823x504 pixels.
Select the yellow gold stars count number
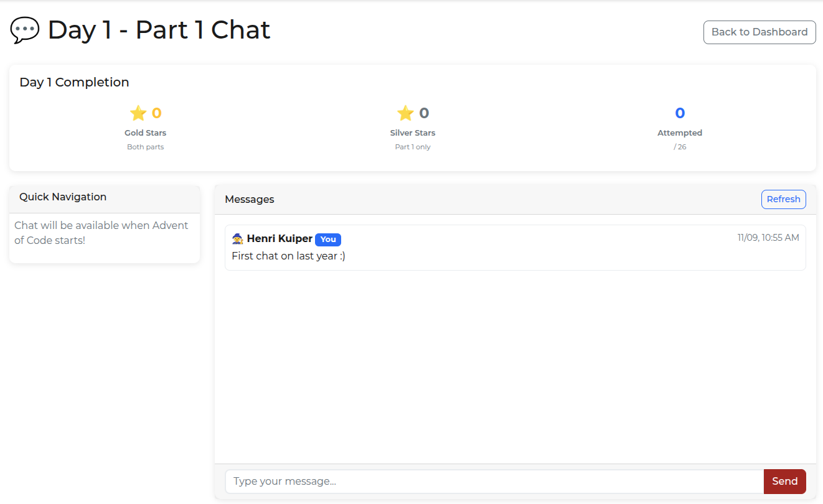157,113
